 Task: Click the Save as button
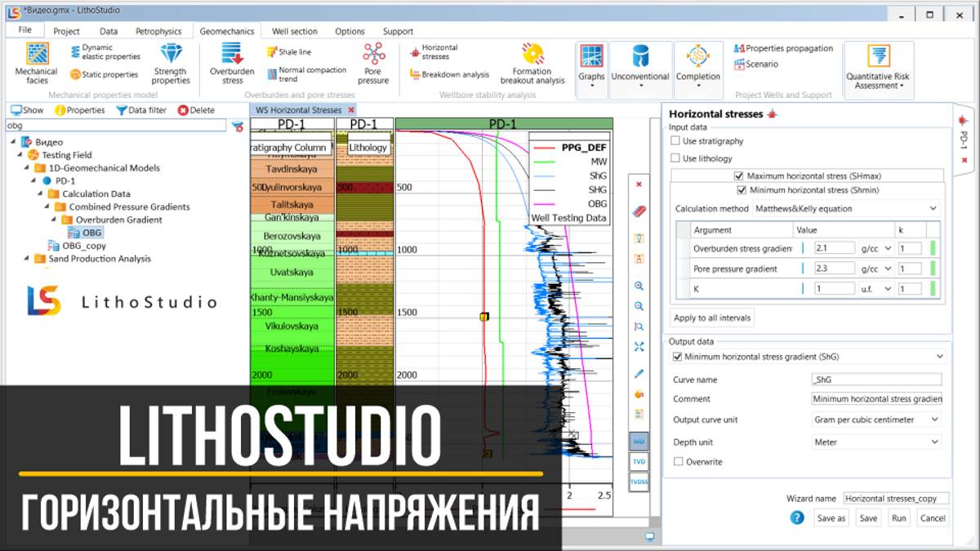(x=831, y=518)
